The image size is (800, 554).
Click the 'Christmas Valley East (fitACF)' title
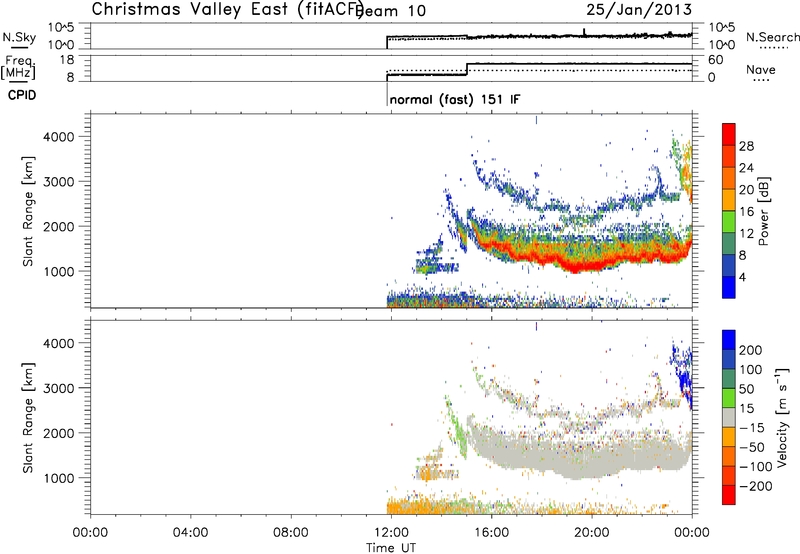[228, 9]
